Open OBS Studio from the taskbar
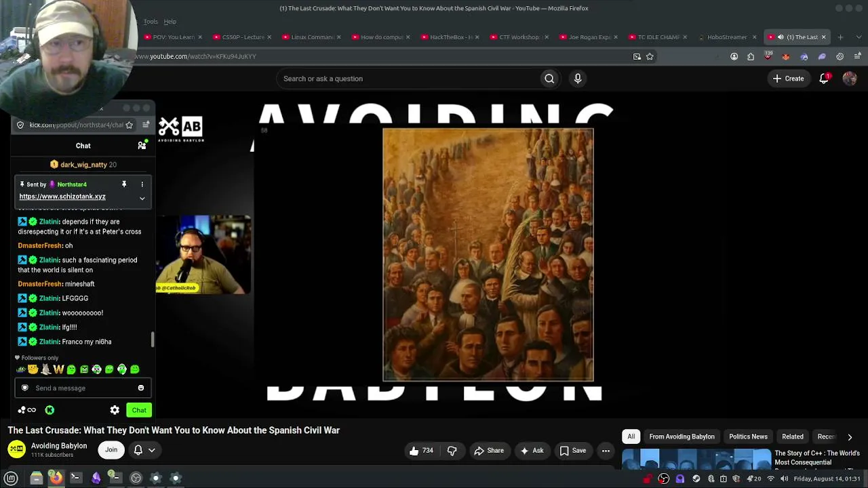The image size is (868, 488). coord(136,478)
